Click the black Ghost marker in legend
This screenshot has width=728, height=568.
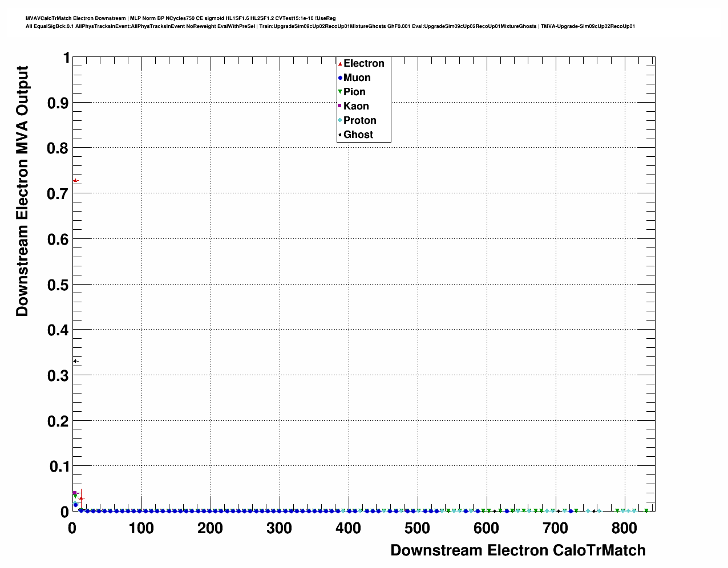pos(340,135)
